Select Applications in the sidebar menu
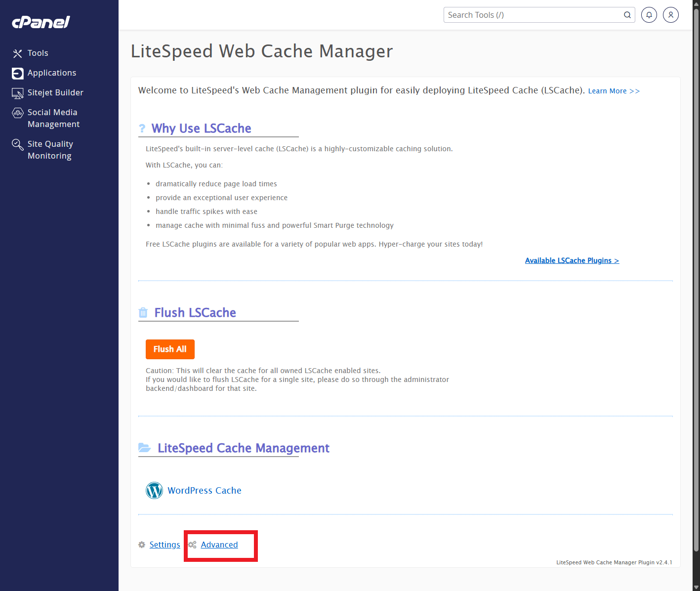Viewport: 700px width, 591px height. [x=52, y=73]
